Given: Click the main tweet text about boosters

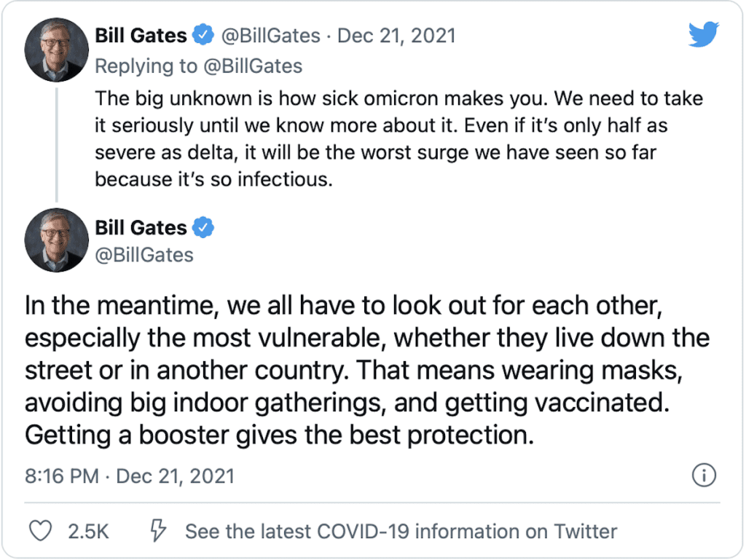Looking at the screenshot, I should [367, 371].
